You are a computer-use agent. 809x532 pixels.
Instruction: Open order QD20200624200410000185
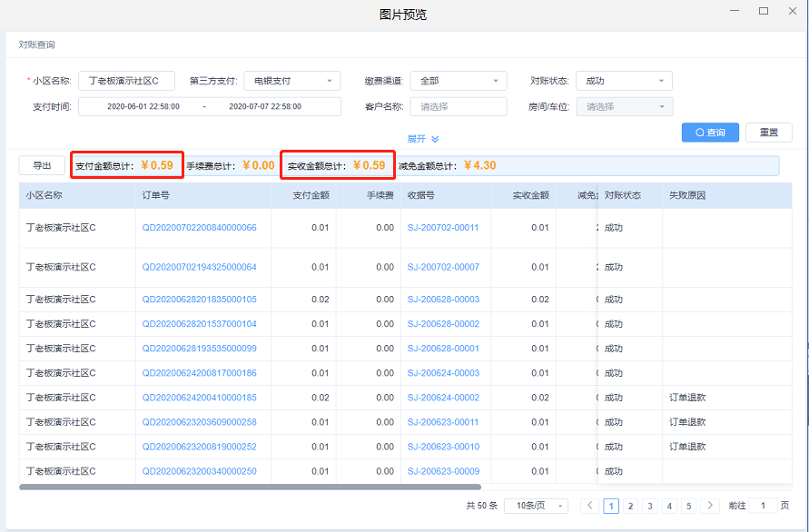click(199, 398)
